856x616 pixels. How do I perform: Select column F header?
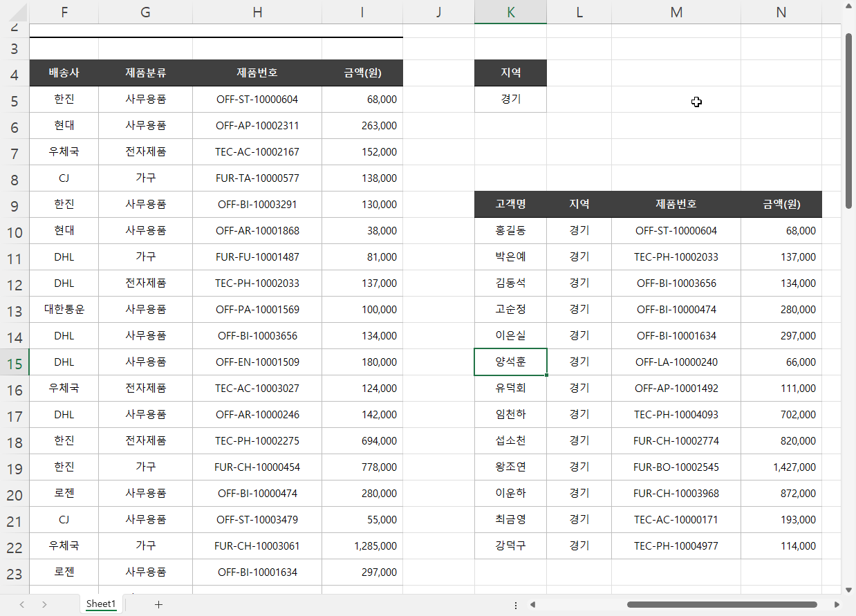64,12
